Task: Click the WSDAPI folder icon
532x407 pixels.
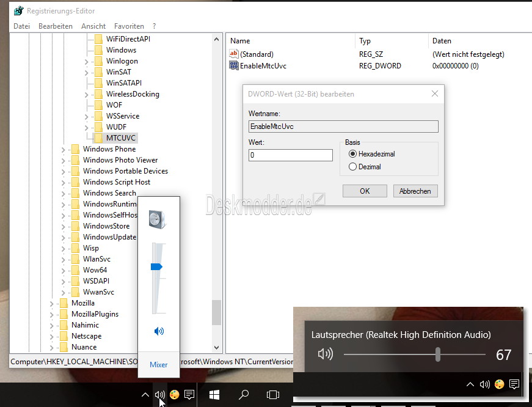Action: click(75, 280)
